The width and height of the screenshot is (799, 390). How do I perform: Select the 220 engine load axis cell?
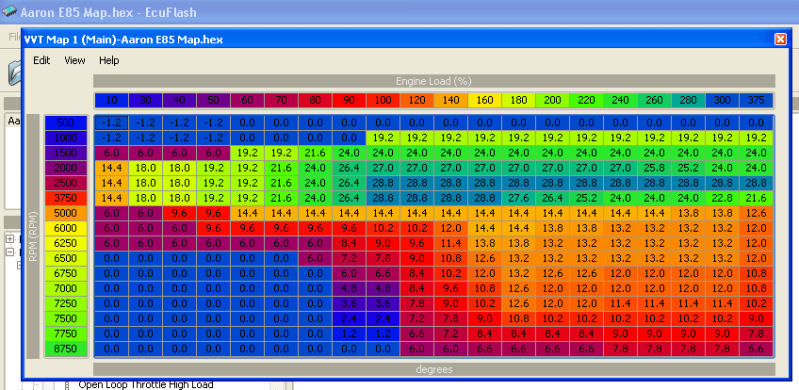587,100
